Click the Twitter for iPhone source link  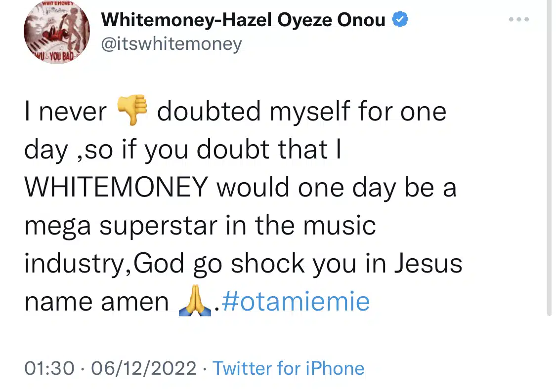288,368
